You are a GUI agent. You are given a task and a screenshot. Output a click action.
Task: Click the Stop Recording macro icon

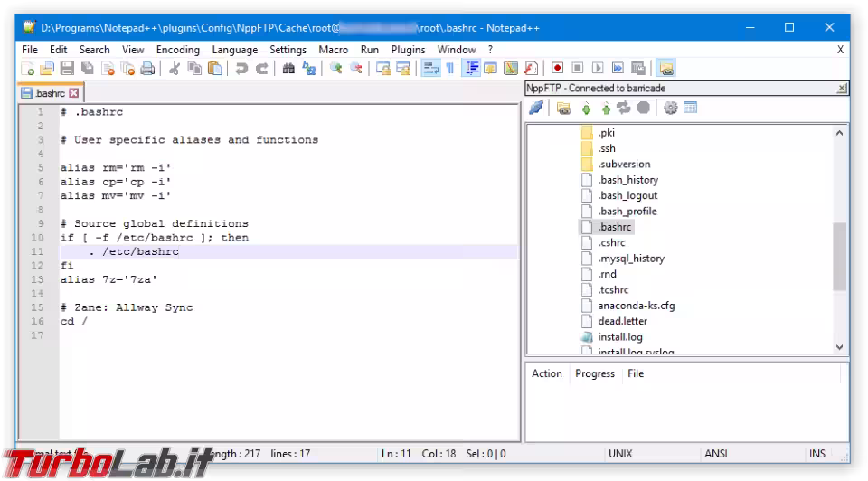[x=578, y=68]
